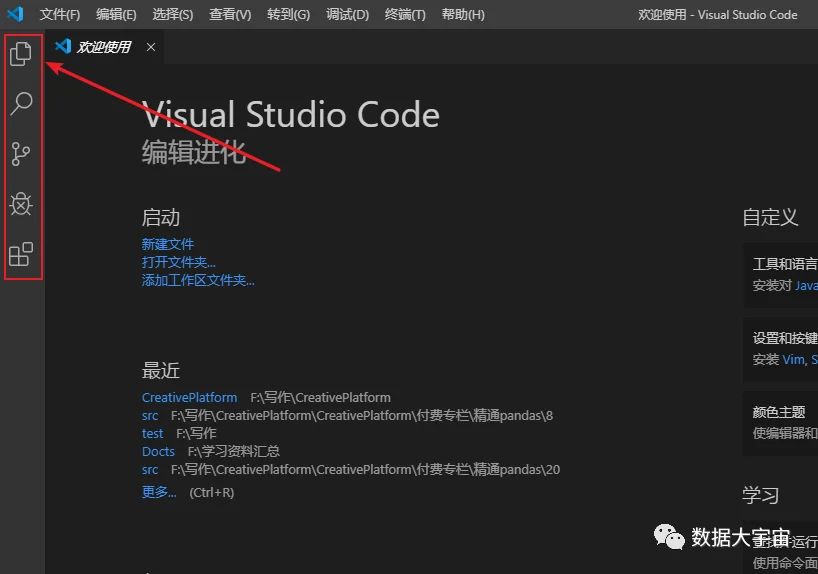
Task: Open recent src folder in pandas\8
Action: pos(150,416)
